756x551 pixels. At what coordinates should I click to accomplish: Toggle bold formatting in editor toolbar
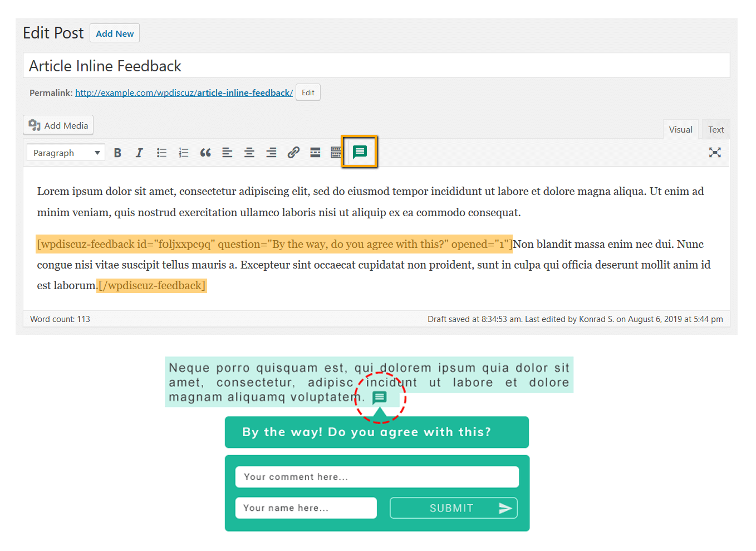coord(117,153)
